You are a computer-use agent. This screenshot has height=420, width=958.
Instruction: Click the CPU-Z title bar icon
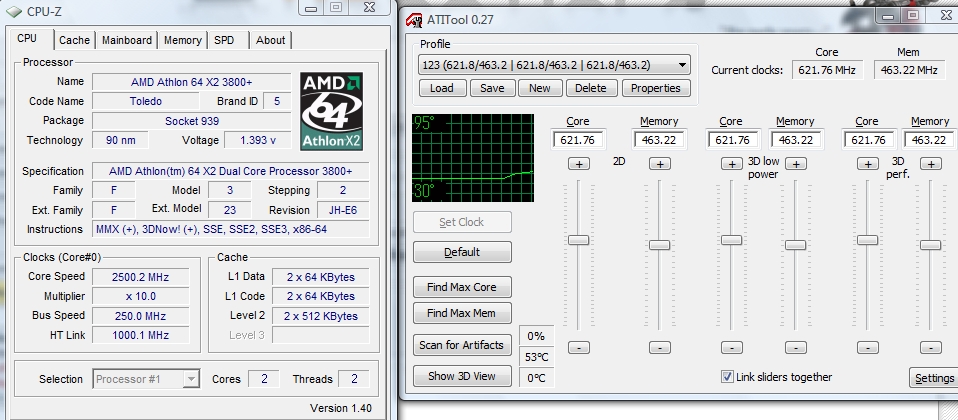(x=13, y=10)
